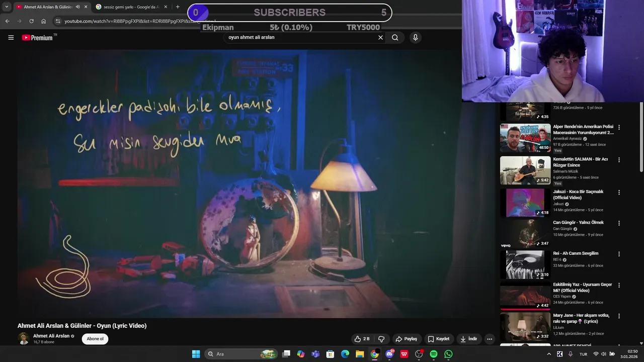Save video with the Kaydet button
This screenshot has width=644, height=362.
tap(438, 339)
